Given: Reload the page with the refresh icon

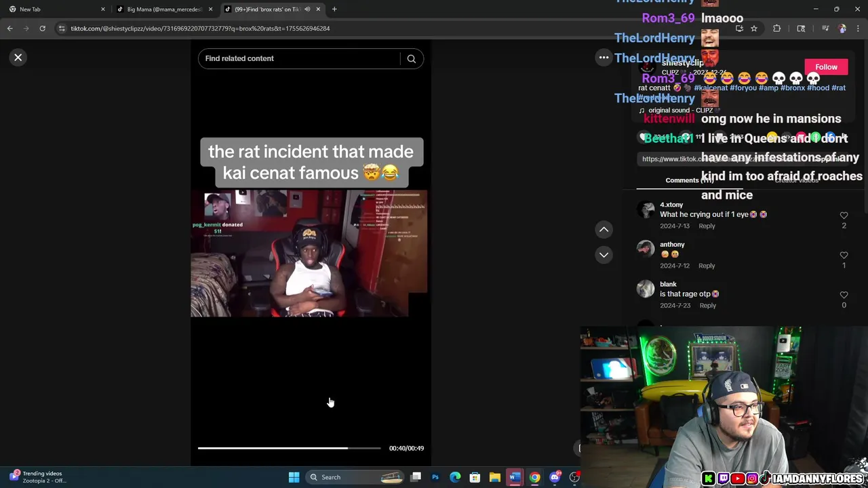Looking at the screenshot, I should pyautogui.click(x=42, y=28).
